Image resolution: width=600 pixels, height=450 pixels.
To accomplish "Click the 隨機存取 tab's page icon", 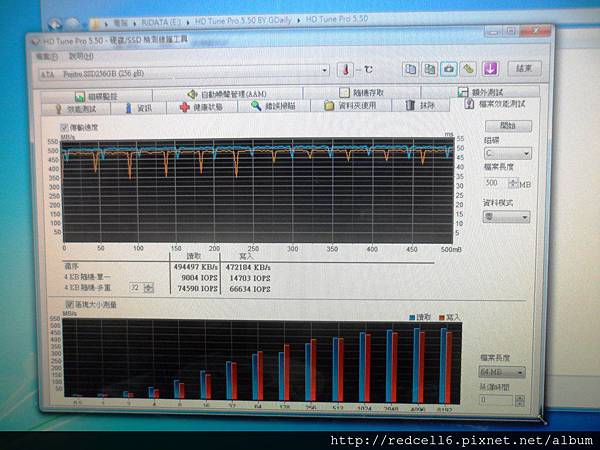I will click(x=344, y=93).
